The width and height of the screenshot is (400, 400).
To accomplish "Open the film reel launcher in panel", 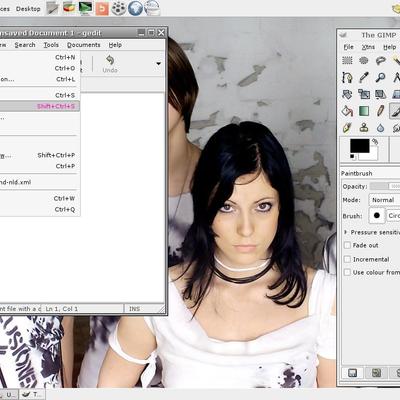I will 118,8.
